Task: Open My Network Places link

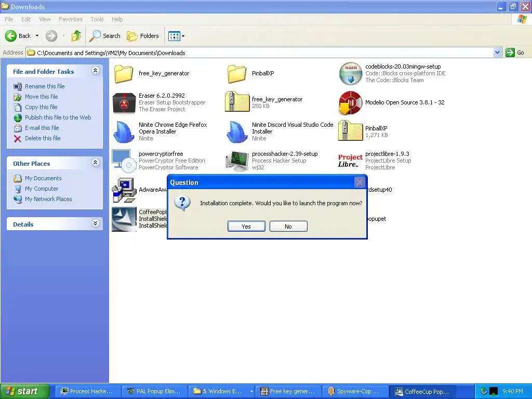Action: point(48,199)
